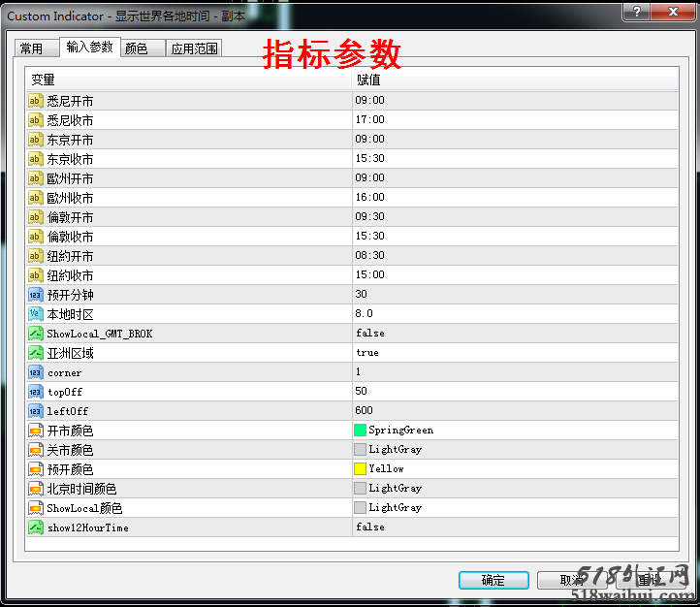Click the string icon beside 纽約开市
Screen dimensions: 700x607
click(x=35, y=256)
